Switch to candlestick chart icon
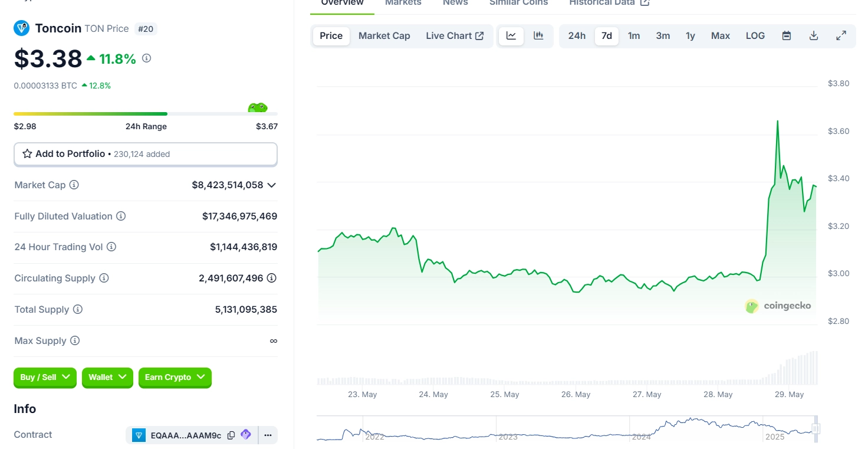 538,36
